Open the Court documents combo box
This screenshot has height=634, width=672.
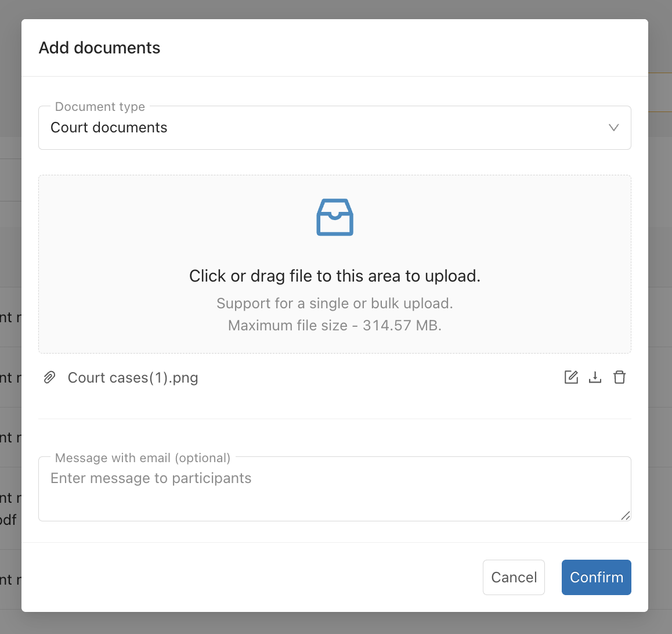[335, 128]
